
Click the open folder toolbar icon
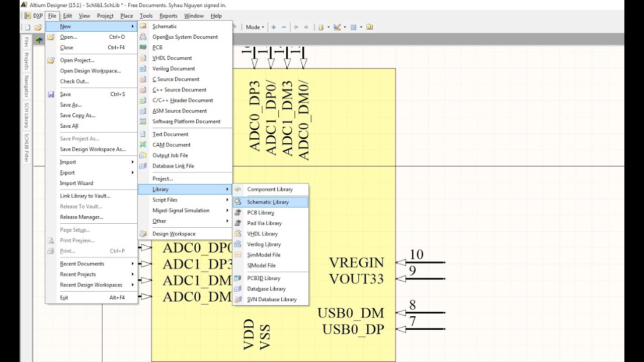pyautogui.click(x=38, y=27)
